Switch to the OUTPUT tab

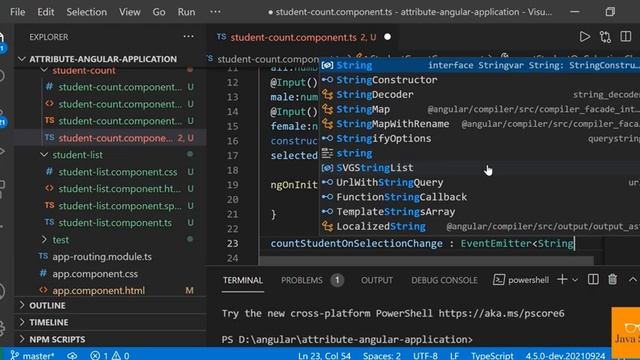point(376,280)
